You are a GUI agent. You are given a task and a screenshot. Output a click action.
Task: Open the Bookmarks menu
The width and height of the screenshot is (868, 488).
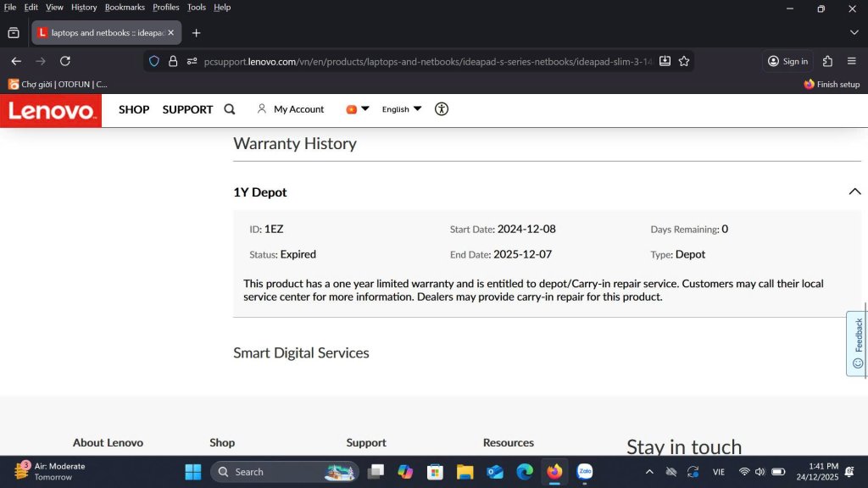[x=125, y=7]
